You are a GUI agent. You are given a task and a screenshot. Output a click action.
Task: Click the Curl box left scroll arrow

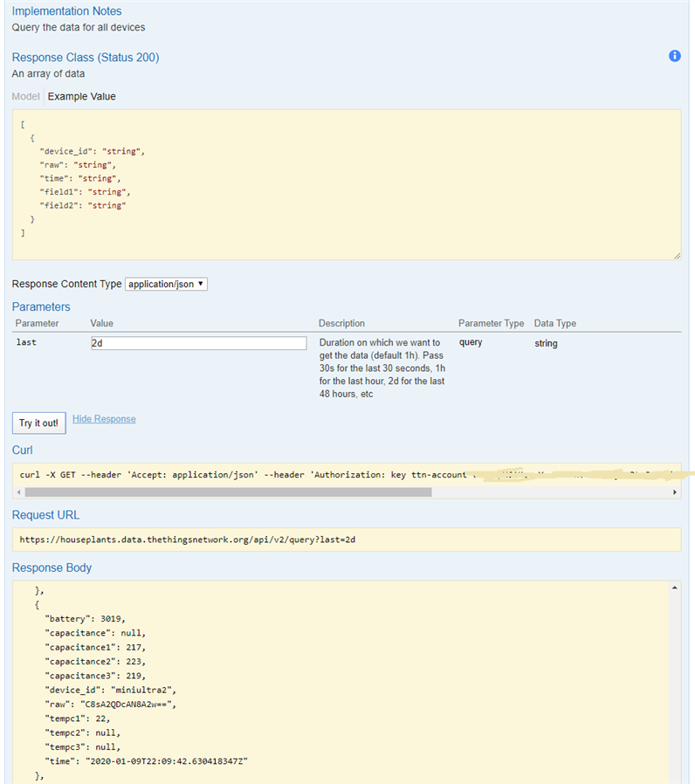[x=19, y=492]
